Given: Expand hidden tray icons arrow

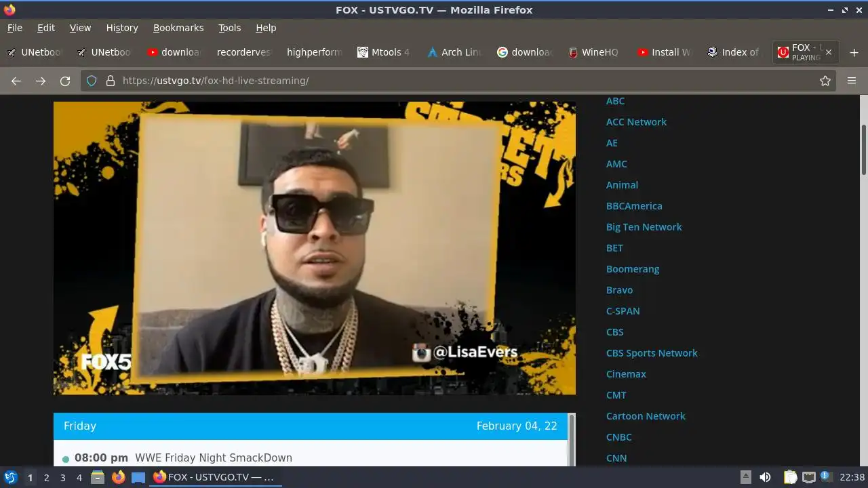Looking at the screenshot, I should click(x=745, y=477).
